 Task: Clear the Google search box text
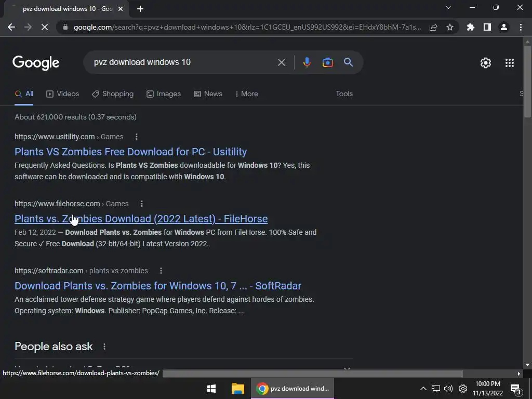[x=282, y=62]
